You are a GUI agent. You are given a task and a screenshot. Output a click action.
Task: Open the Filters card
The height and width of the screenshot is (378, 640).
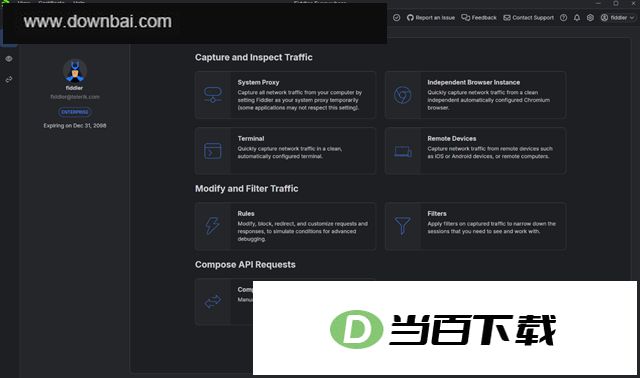[475, 226]
